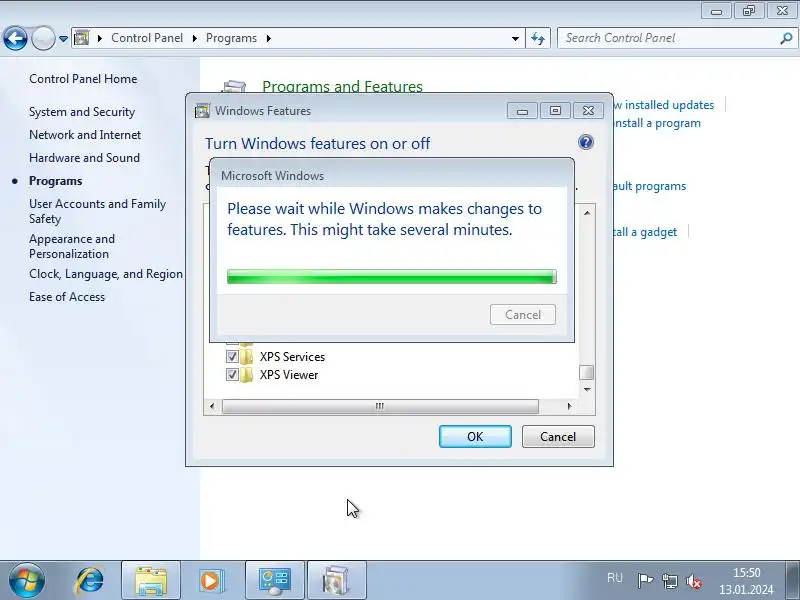Switch to Control Panel taskbar button
The width and height of the screenshot is (800, 600).
pyautogui.click(x=275, y=580)
